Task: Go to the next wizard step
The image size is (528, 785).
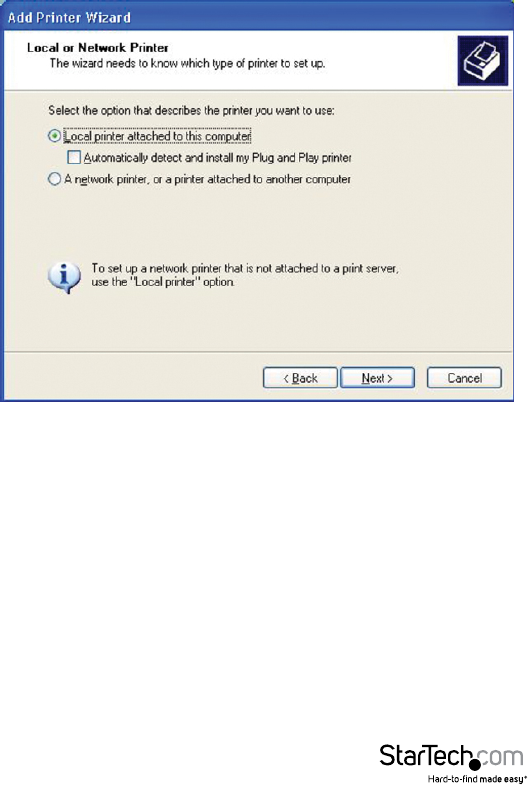Action: (377, 378)
